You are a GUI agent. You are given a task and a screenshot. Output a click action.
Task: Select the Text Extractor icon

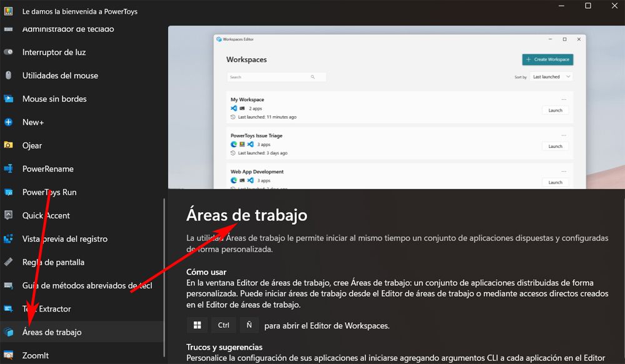click(8, 308)
